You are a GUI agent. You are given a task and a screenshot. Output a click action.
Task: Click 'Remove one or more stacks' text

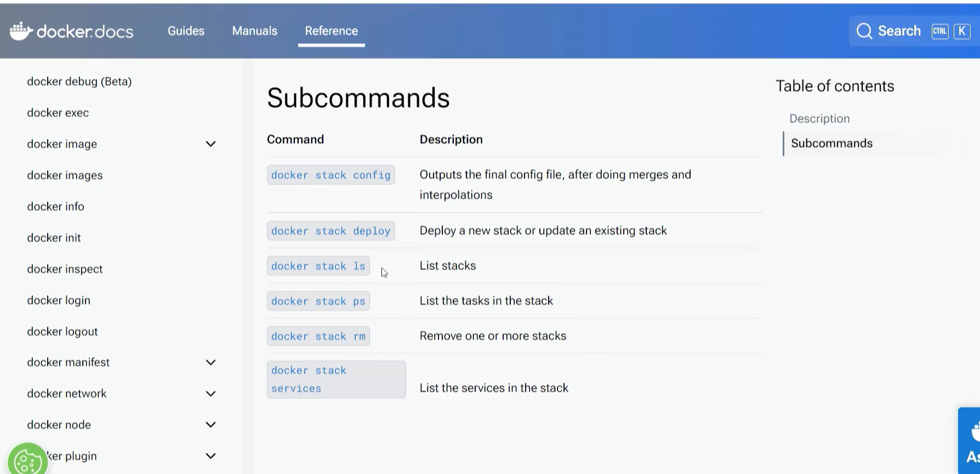(493, 336)
